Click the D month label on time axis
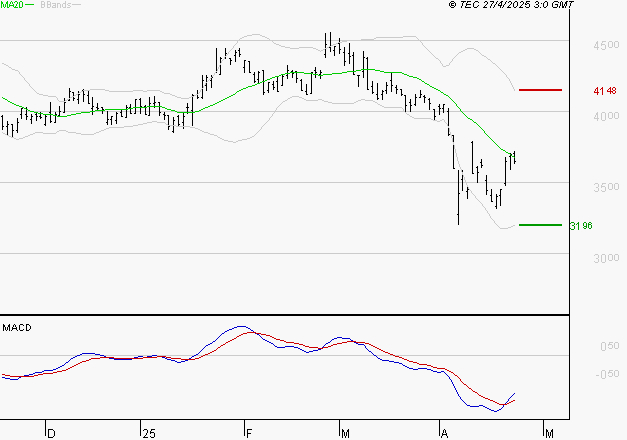Image resolution: width=627 pixels, height=440 pixels. (51, 434)
